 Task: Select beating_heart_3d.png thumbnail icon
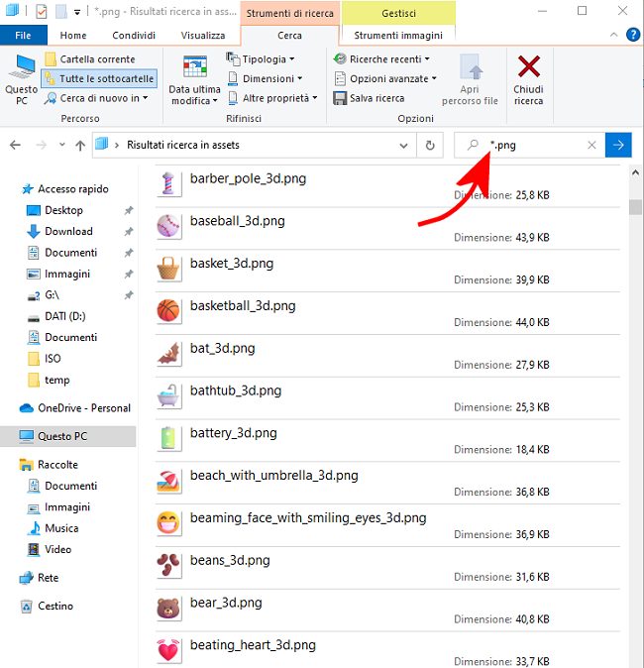click(x=168, y=650)
